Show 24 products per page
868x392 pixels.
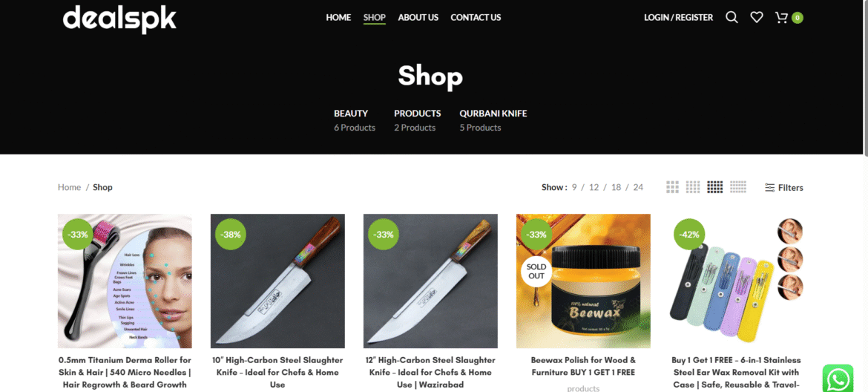tap(638, 187)
